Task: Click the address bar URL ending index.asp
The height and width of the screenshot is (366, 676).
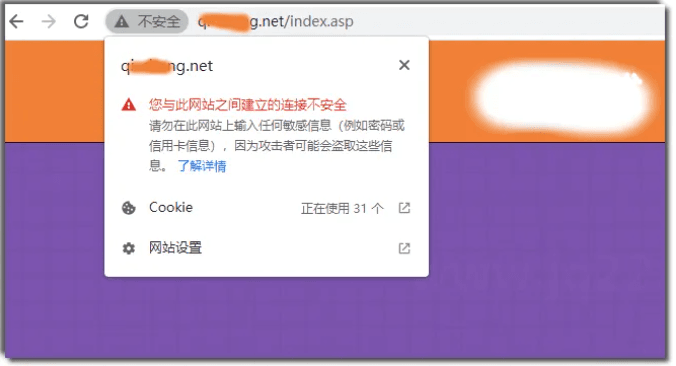Action: 275,21
